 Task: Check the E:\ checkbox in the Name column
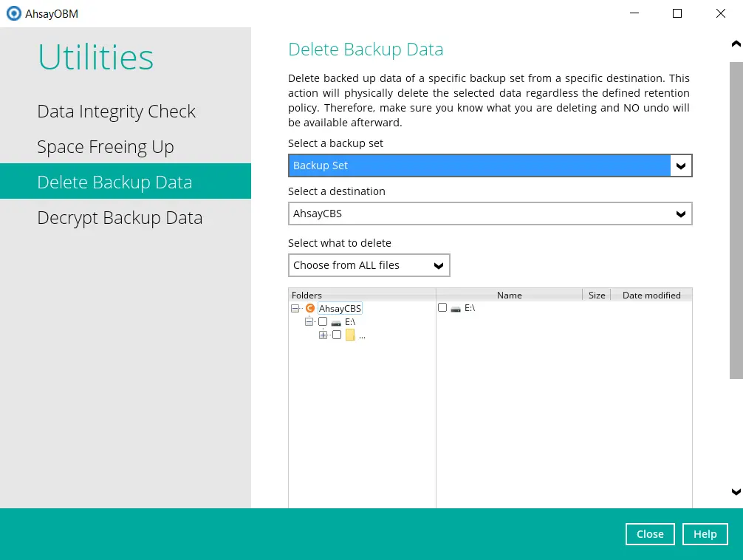pos(441,308)
